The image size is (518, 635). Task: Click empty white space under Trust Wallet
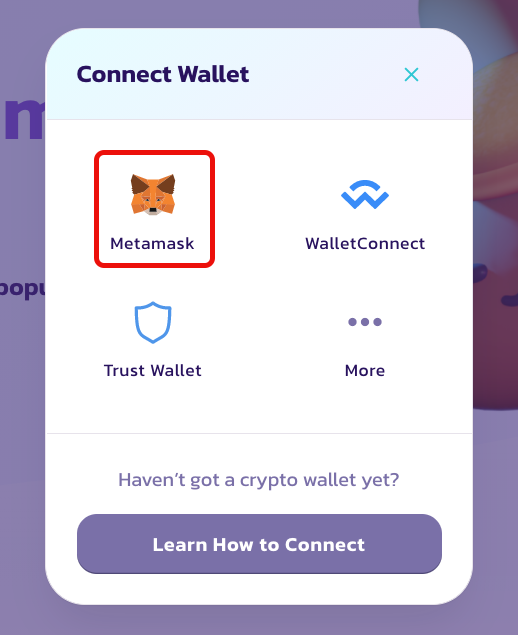153,407
